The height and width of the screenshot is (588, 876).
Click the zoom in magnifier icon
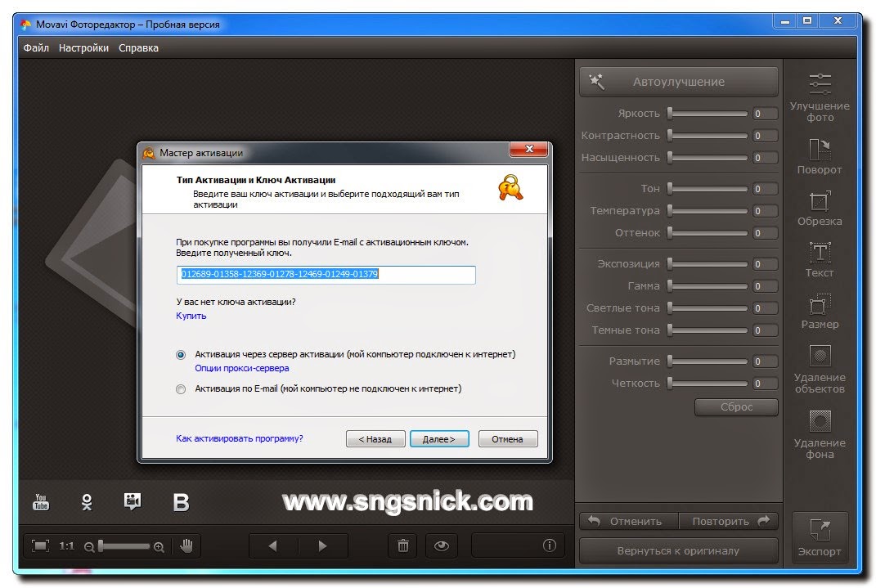tap(159, 547)
